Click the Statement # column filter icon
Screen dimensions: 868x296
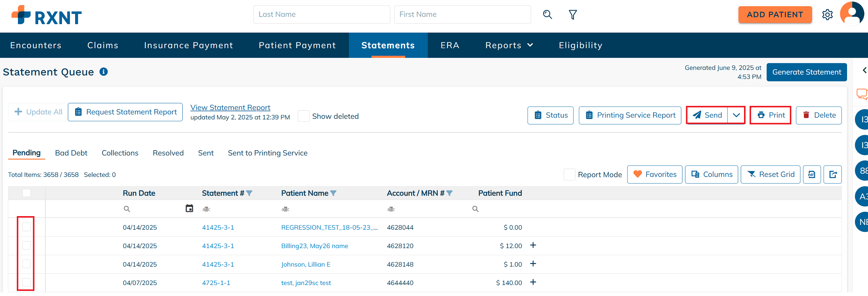click(249, 193)
